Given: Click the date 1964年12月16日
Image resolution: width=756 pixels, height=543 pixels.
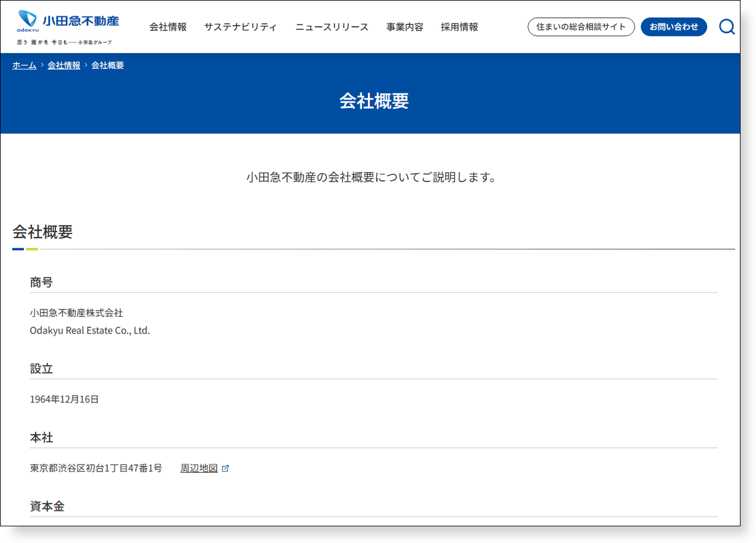Looking at the screenshot, I should tap(64, 399).
